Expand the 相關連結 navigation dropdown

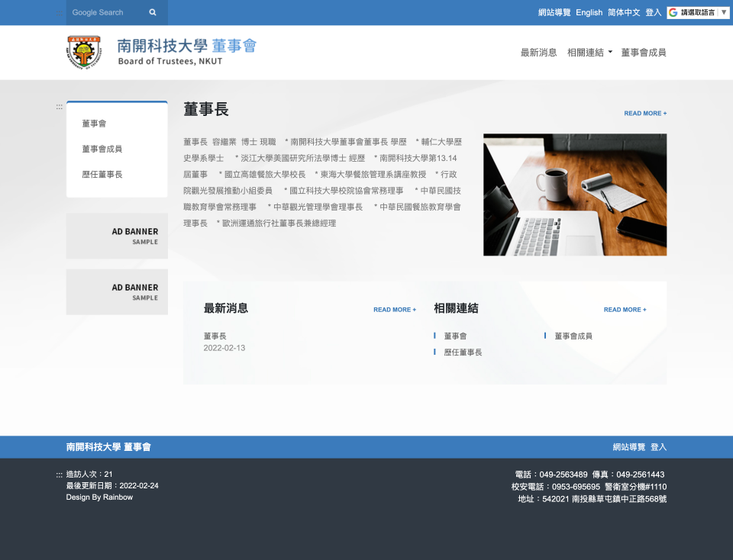(x=589, y=53)
